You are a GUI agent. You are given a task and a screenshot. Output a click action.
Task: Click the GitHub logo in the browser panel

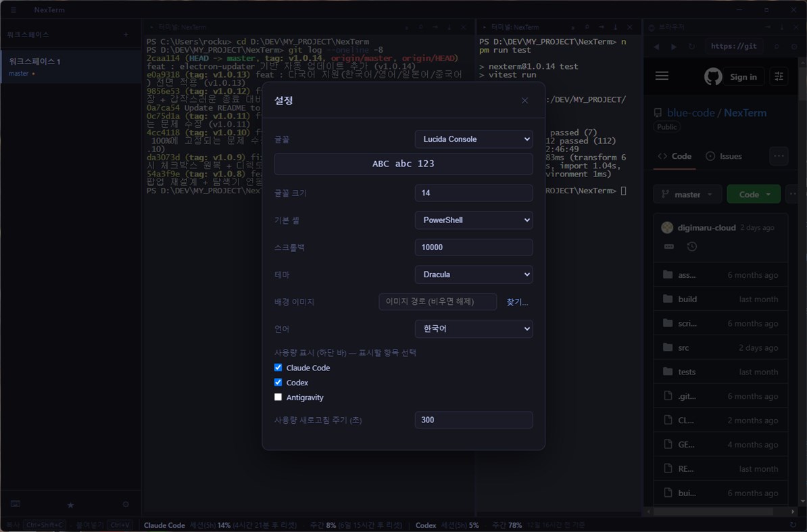coord(713,76)
